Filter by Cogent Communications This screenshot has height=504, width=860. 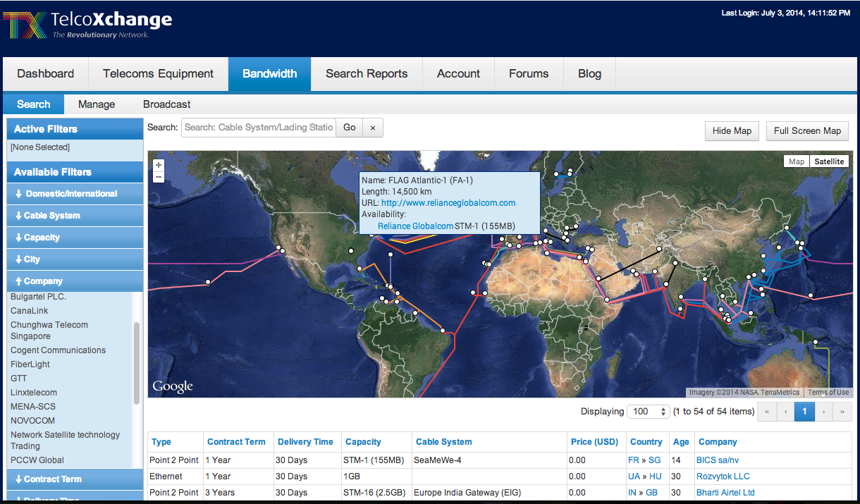pos(58,350)
